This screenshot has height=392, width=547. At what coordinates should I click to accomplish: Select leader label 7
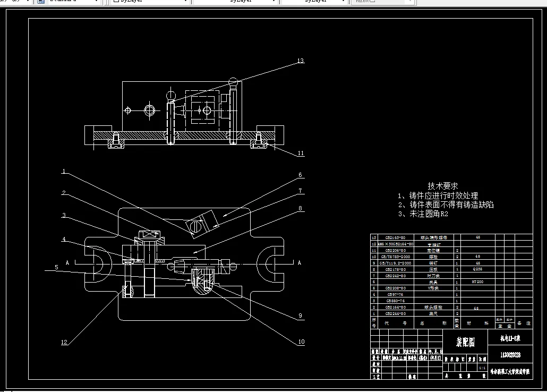(300, 191)
